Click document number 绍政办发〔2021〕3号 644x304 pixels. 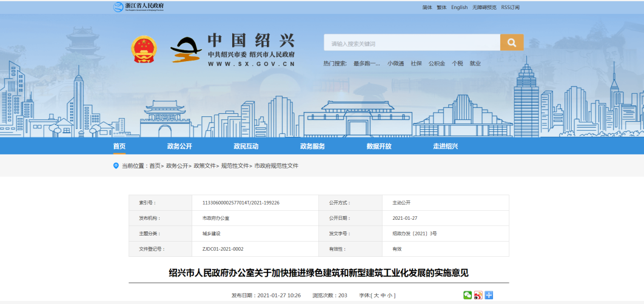tap(415, 233)
